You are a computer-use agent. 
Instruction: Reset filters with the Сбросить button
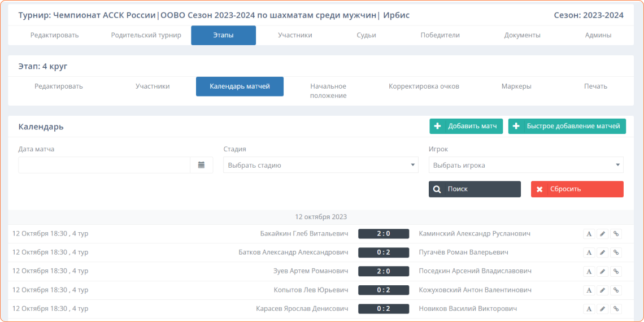tap(577, 189)
